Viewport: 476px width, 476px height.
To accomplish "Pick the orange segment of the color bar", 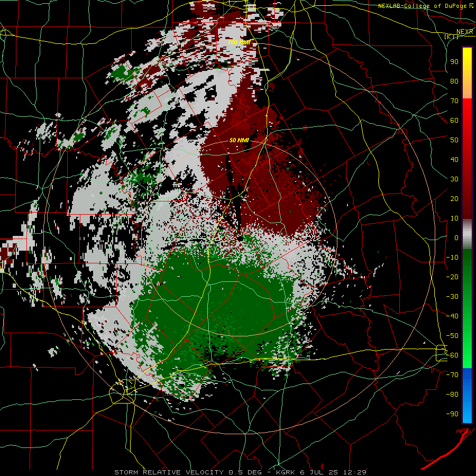I will pyautogui.click(x=467, y=89).
